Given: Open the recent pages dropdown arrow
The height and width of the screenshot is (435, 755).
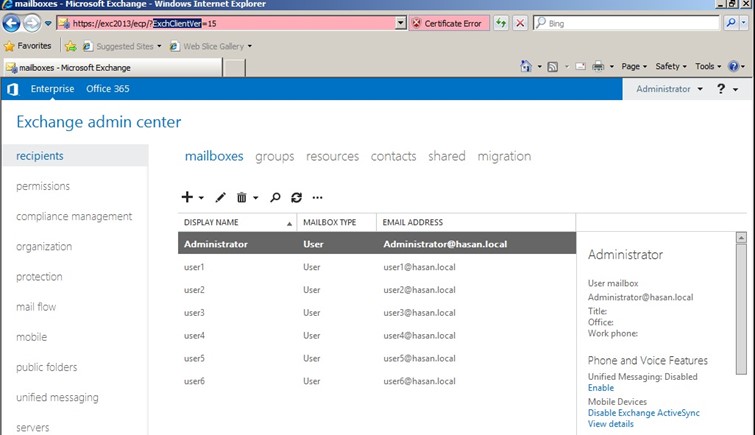Looking at the screenshot, I should 48,23.
